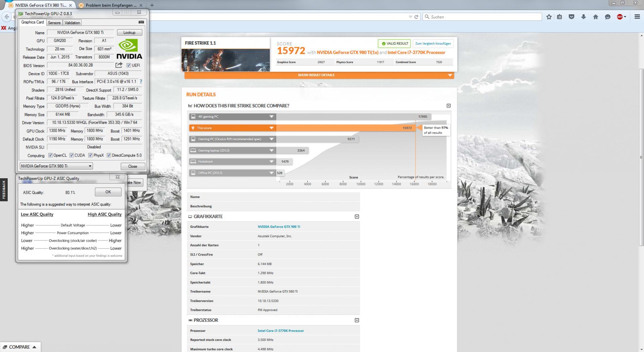Click the Fire Strike thumbnail image
This screenshot has height=352, width=644.
(x=225, y=60)
